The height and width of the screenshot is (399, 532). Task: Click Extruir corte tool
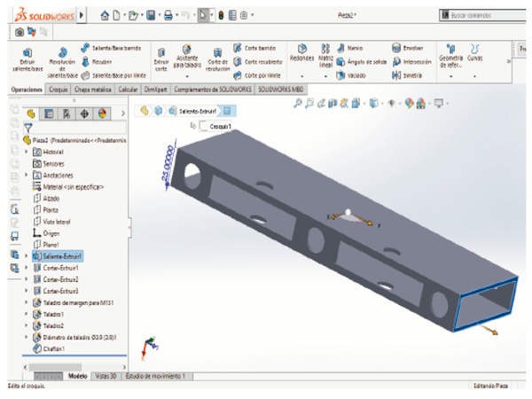[161, 59]
